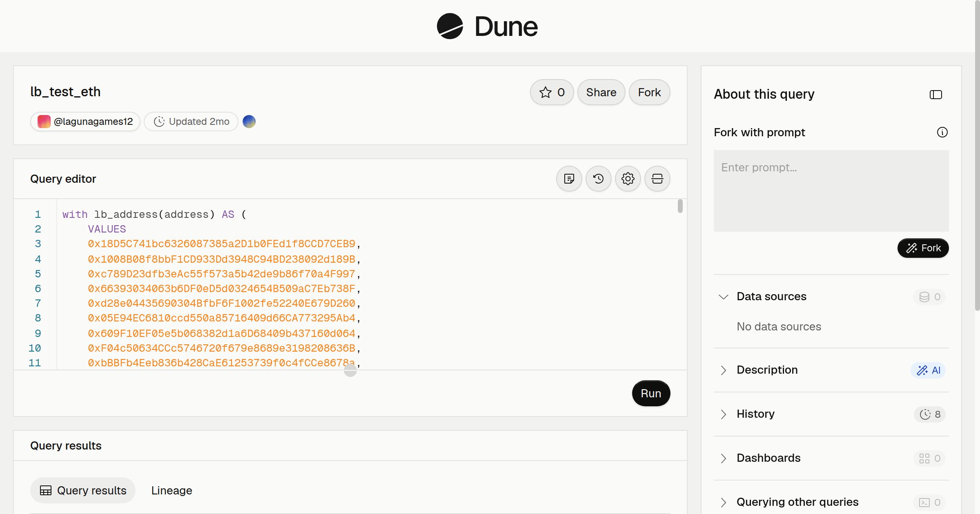Click the query editor vertical scrollbar
This screenshot has width=980, height=514.
coord(680,206)
